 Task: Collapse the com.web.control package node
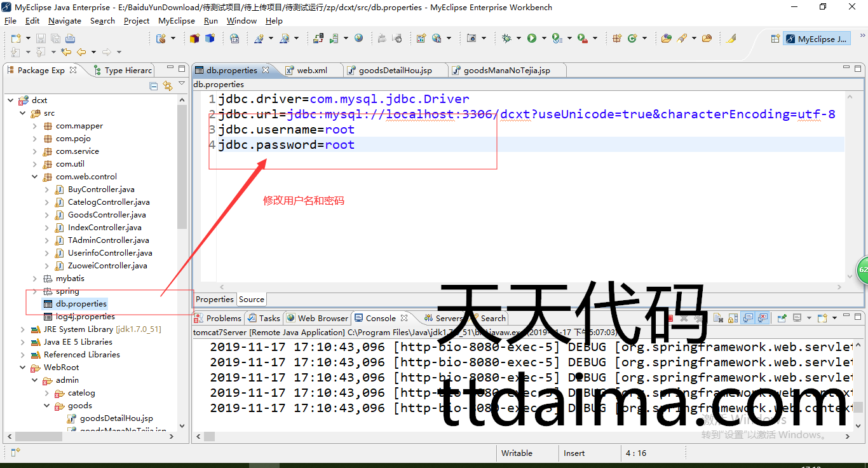pos(35,177)
